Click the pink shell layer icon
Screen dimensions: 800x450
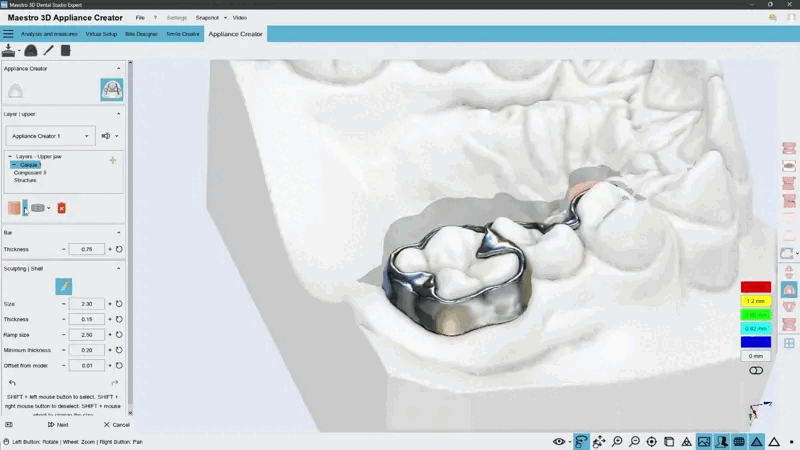pos(14,208)
